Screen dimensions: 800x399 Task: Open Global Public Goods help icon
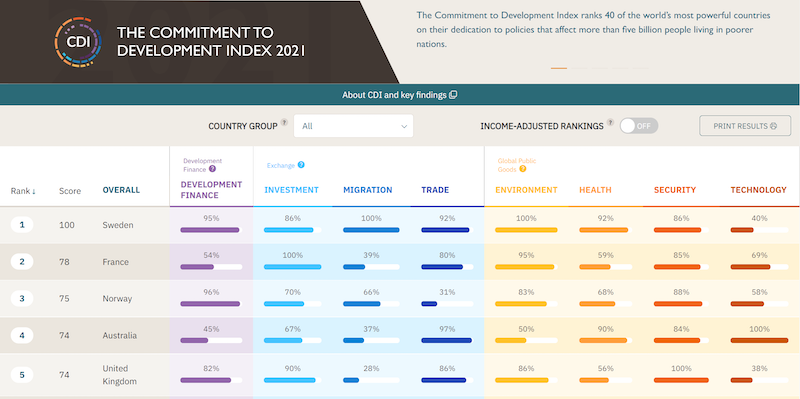(x=522, y=169)
